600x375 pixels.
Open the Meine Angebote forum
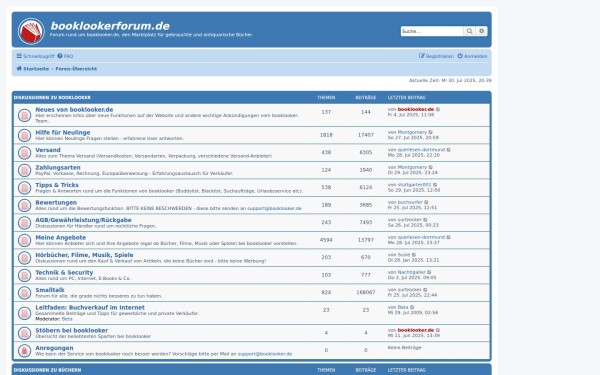pos(60,238)
